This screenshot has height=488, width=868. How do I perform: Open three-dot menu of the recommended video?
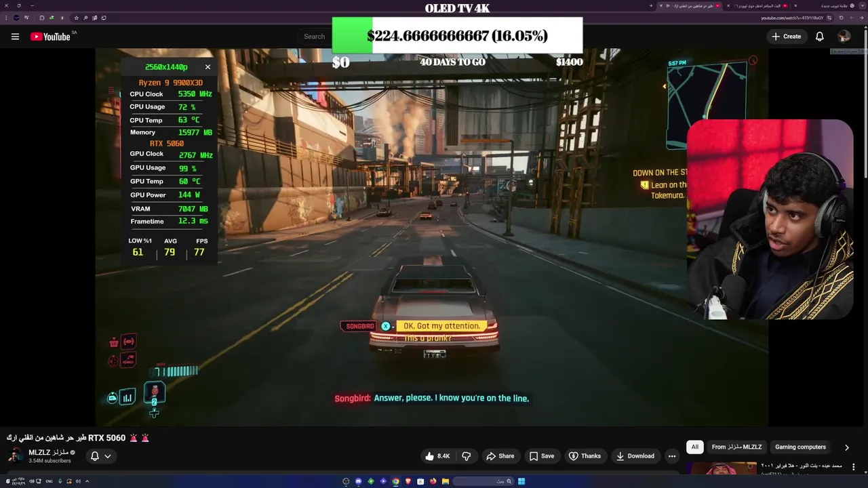(853, 467)
